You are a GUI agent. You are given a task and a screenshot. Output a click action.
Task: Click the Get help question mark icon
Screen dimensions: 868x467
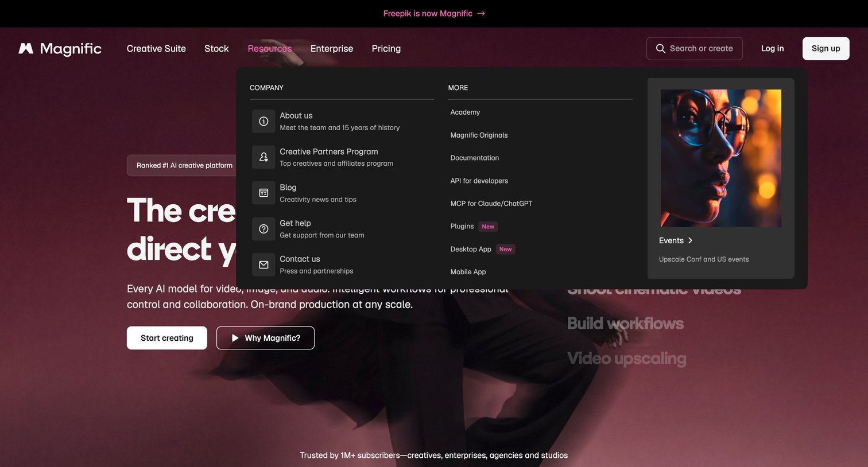point(263,229)
